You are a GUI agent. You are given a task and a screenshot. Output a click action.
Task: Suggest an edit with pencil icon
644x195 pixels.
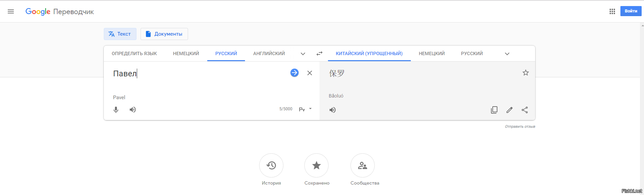510,110
